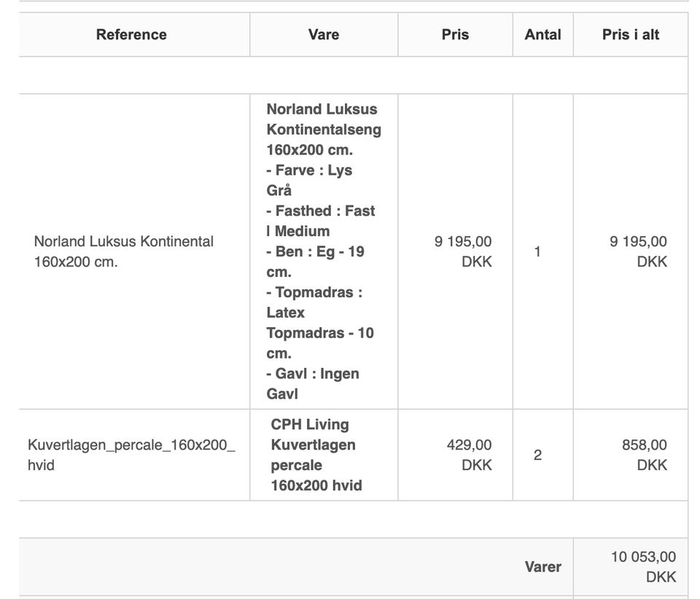Click the Farve : Lys Grå line

coord(309,180)
